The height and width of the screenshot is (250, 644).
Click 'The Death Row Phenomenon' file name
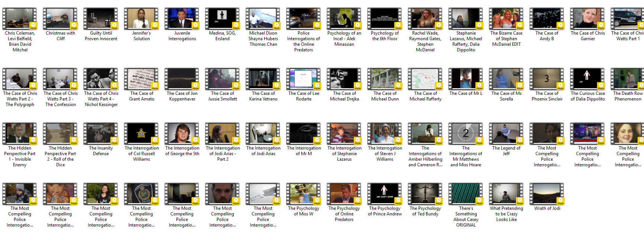tap(628, 96)
